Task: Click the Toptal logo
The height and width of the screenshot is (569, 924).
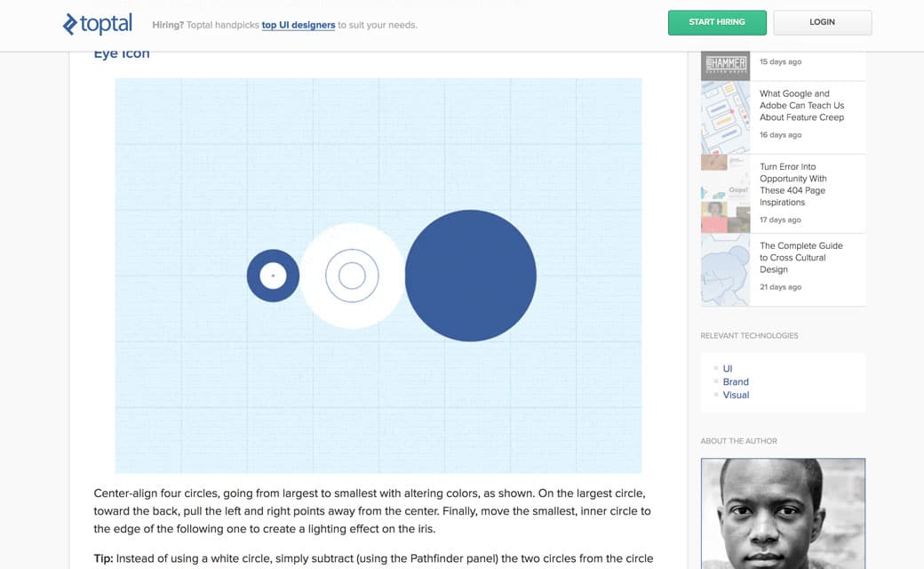Action: (98, 24)
